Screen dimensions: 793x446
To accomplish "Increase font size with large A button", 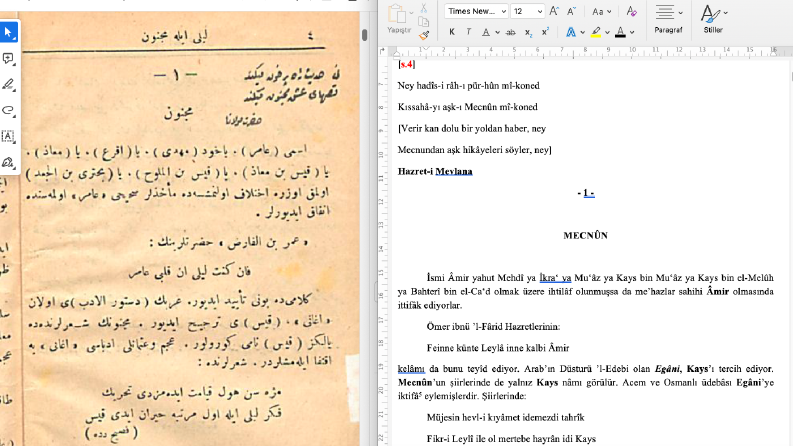I will pos(554,11).
